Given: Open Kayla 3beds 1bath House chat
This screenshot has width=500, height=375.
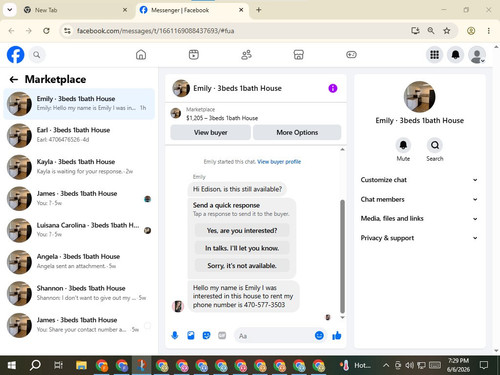Looking at the screenshot, I should coord(79,167).
